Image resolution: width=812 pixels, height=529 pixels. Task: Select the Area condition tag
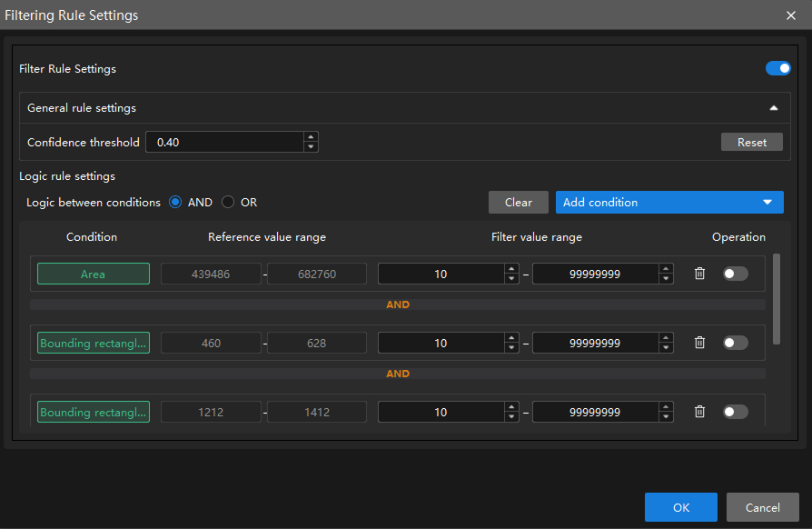coord(94,274)
